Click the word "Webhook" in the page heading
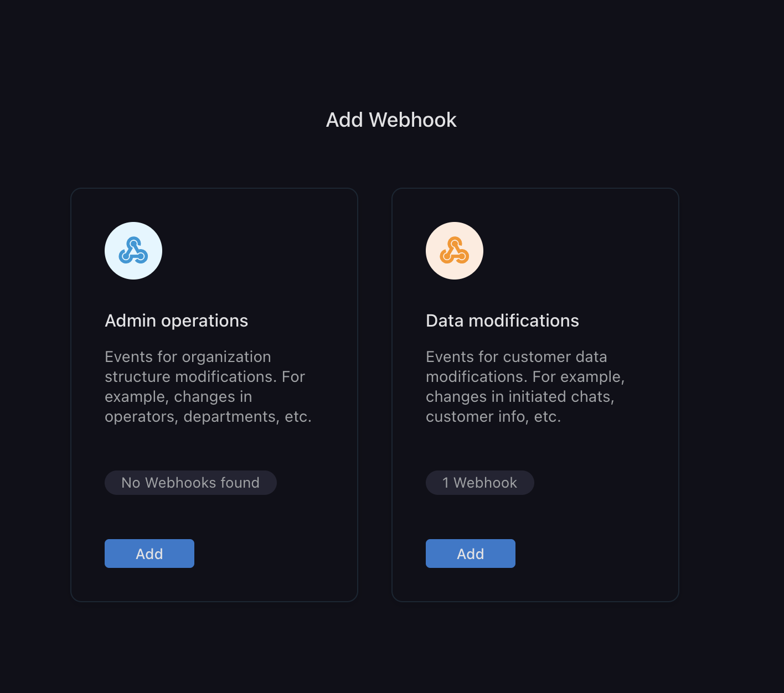Screen dimensions: 784x693 coord(413,120)
